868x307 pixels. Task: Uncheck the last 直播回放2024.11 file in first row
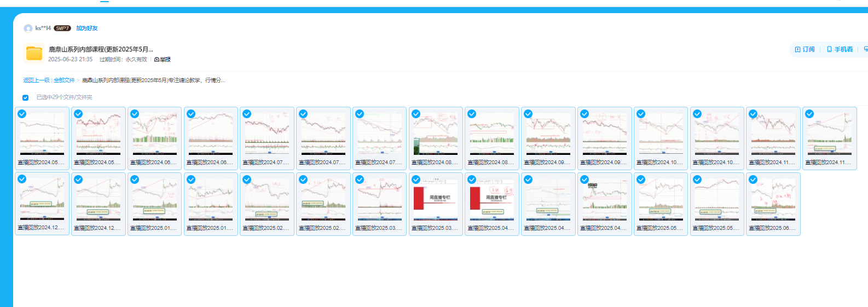point(809,114)
